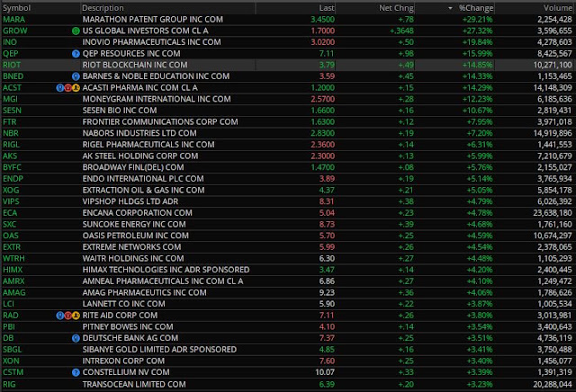Click ENCANA CORPORATION COM description
The width and height of the screenshot is (576, 392).
(x=138, y=213)
